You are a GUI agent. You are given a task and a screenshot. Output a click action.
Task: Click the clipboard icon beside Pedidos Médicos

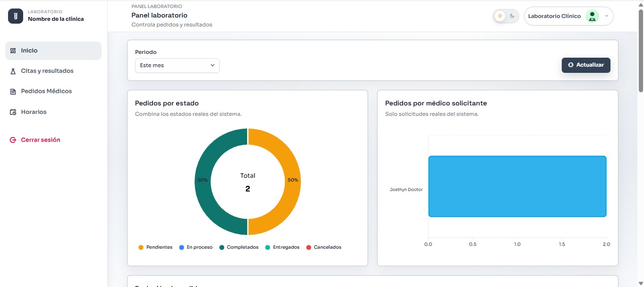[x=13, y=91]
